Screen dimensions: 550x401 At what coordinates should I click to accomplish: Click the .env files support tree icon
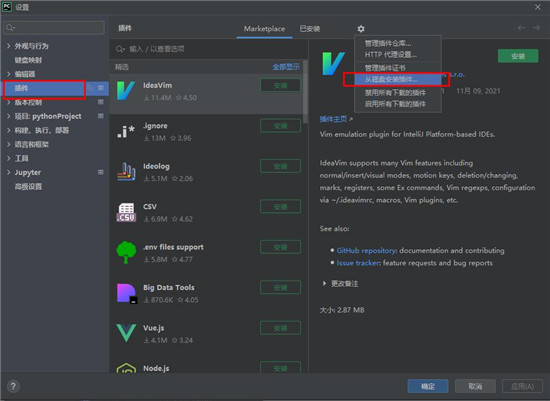(x=126, y=252)
